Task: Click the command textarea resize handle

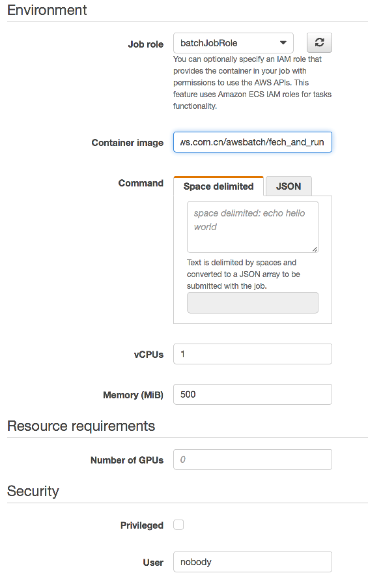Action: 315,249
